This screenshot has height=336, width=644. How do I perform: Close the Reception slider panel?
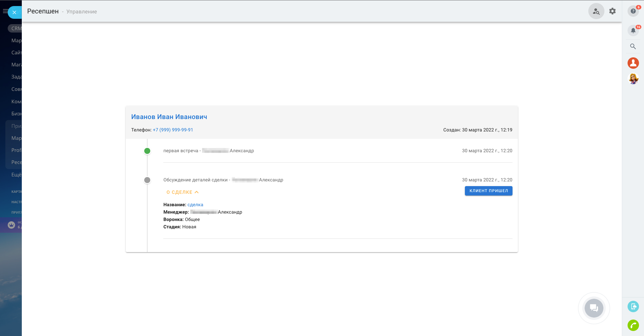(x=14, y=12)
